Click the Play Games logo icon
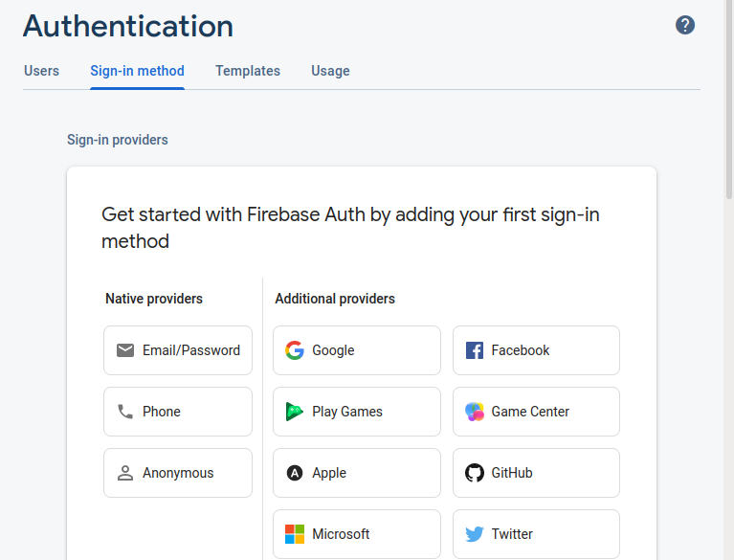This screenshot has height=560, width=734. pyautogui.click(x=295, y=412)
